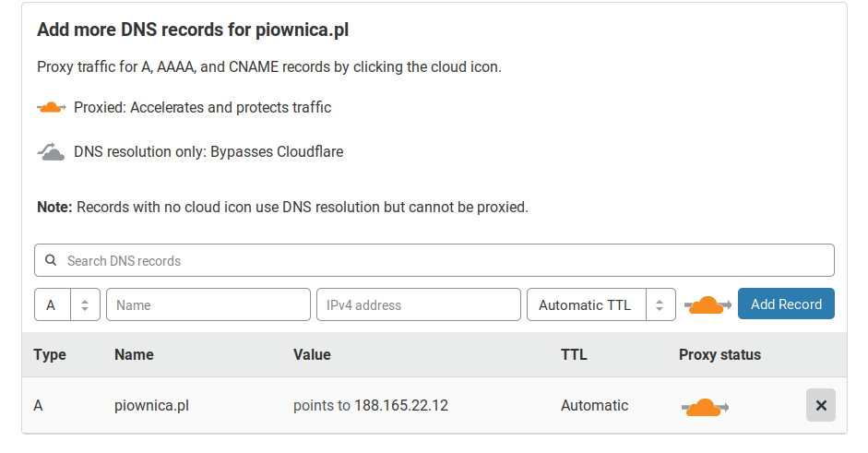Select the Proxy status column header
This screenshot has height=453, width=868.
click(x=719, y=354)
